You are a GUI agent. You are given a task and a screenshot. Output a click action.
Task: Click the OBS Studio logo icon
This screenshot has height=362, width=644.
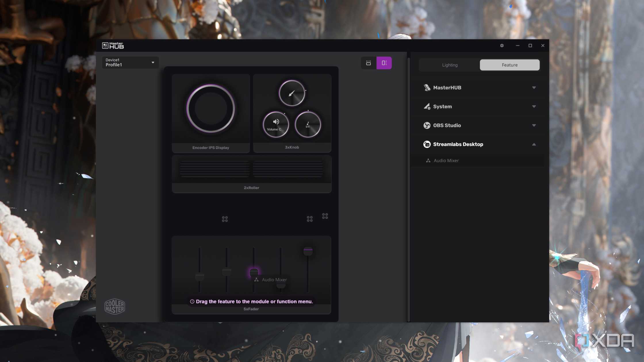(427, 125)
